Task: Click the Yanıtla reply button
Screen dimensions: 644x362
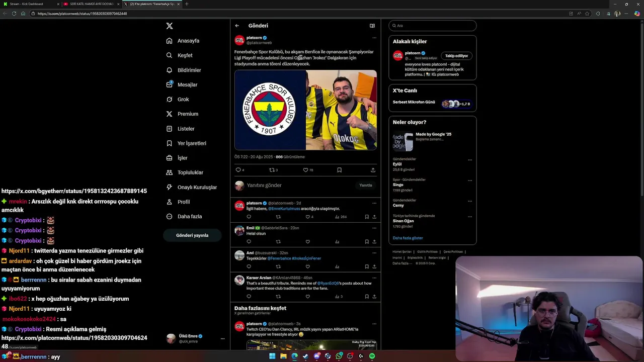Action: [366, 186]
